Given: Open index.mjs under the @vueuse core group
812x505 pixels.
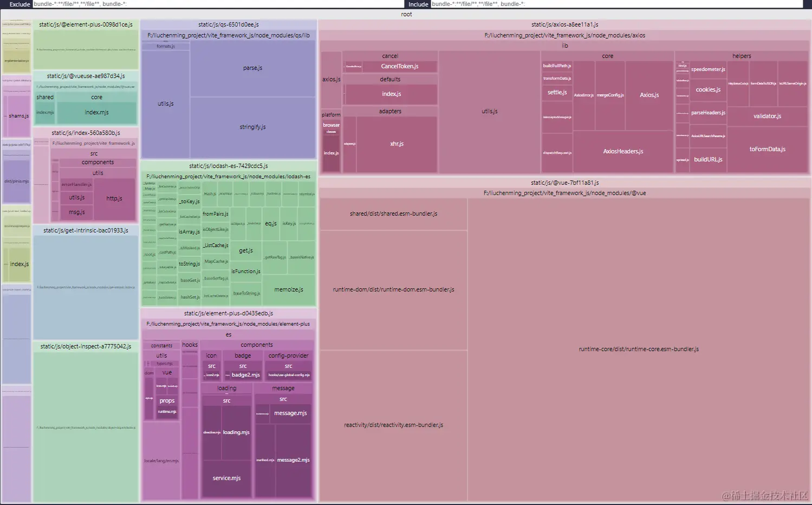Looking at the screenshot, I should click(96, 113).
